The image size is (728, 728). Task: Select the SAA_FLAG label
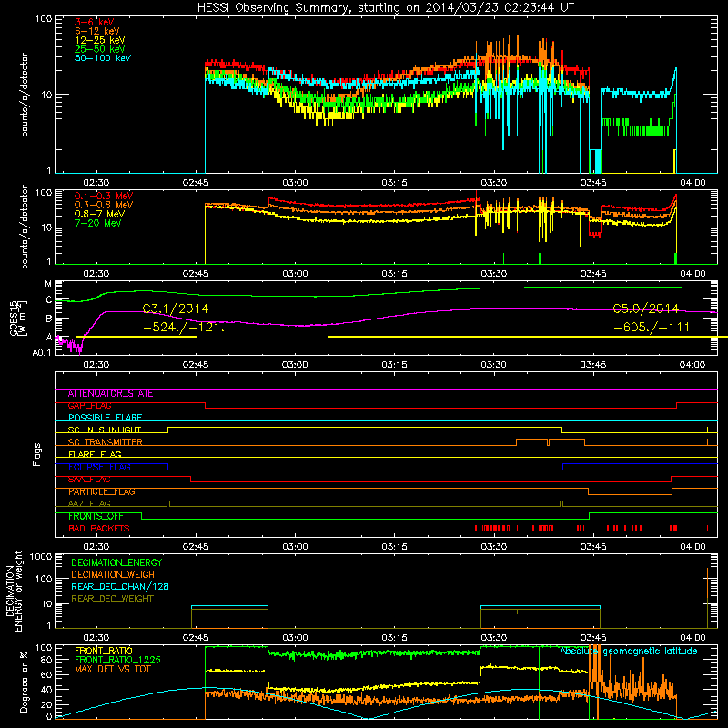pos(89,480)
